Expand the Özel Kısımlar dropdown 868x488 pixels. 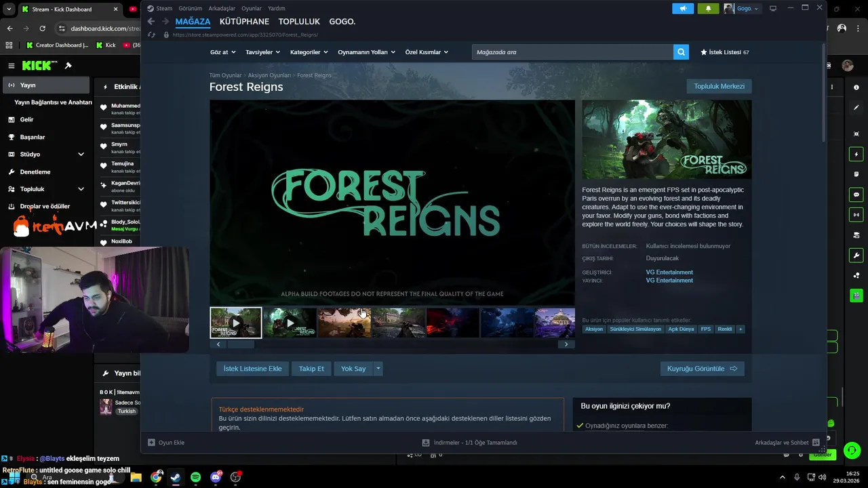pyautogui.click(x=427, y=52)
